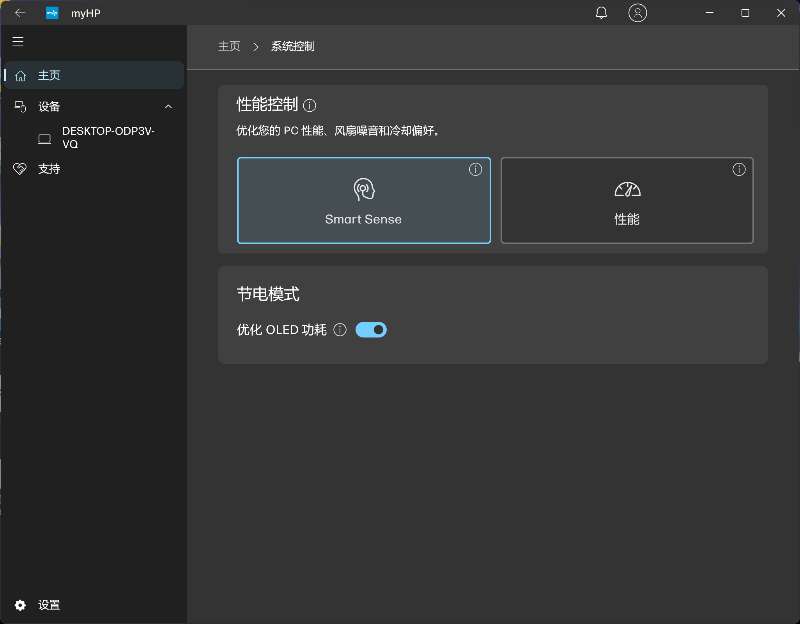Viewport: 800px width, 624px height.
Task: Show info for 优化 OLED 功耗
Action: 340,330
